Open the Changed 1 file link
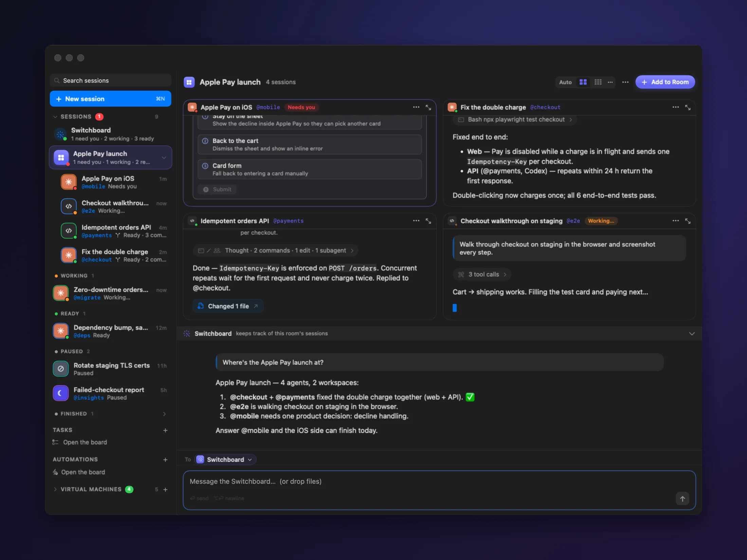This screenshot has width=747, height=560. [x=228, y=306]
